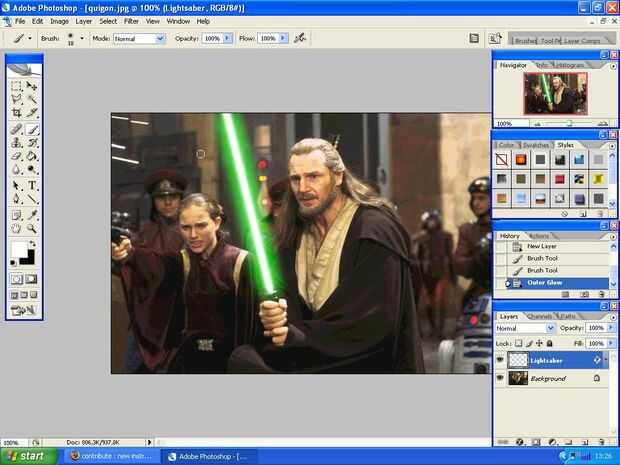Select the Blur tool
Viewport: 620px width, 465px height.
point(16,169)
